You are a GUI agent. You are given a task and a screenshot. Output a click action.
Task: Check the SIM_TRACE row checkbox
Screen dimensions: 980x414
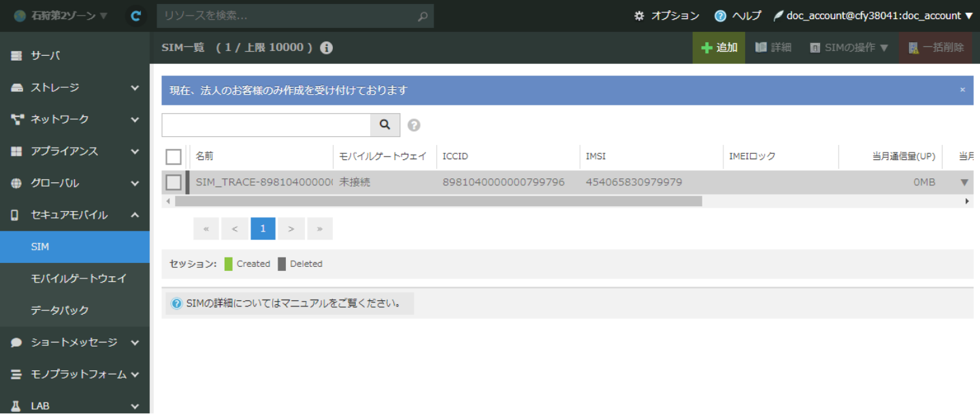174,182
